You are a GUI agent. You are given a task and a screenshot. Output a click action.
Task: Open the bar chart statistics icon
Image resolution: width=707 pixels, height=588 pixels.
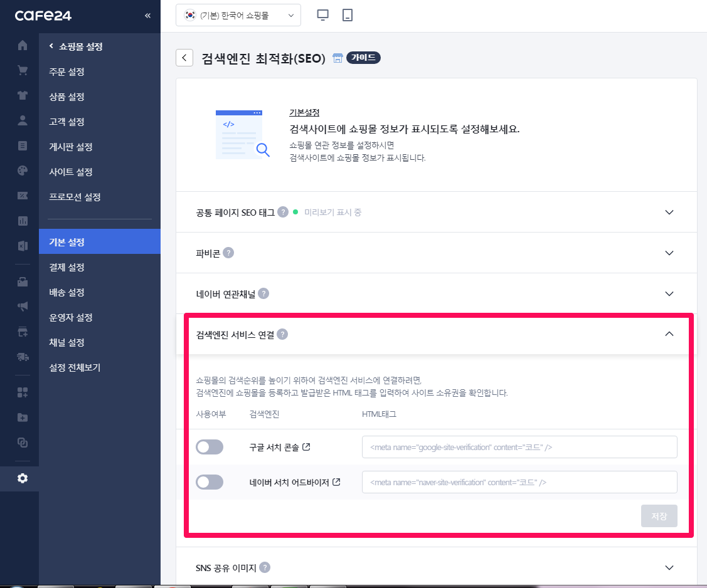[x=23, y=221]
